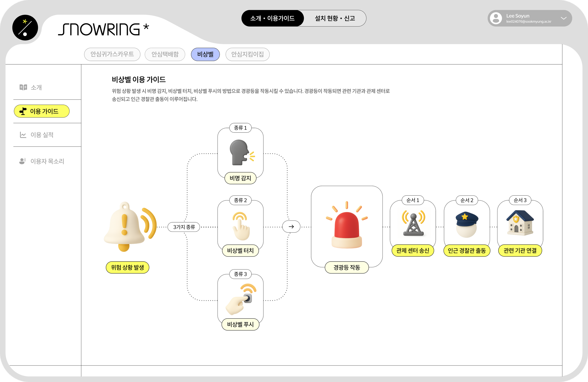Select the 안심귀가스카우트 tab
The height and width of the screenshot is (382, 588).
point(112,54)
